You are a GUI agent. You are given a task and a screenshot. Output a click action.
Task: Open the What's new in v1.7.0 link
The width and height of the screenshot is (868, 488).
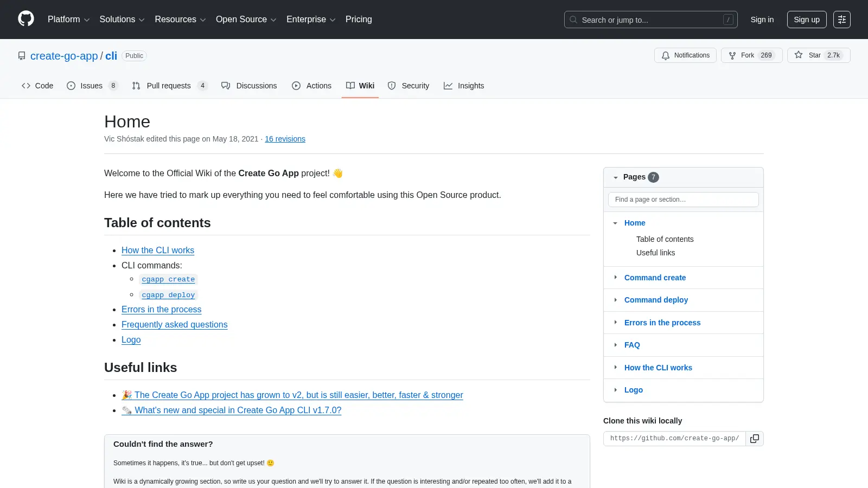[x=232, y=410]
